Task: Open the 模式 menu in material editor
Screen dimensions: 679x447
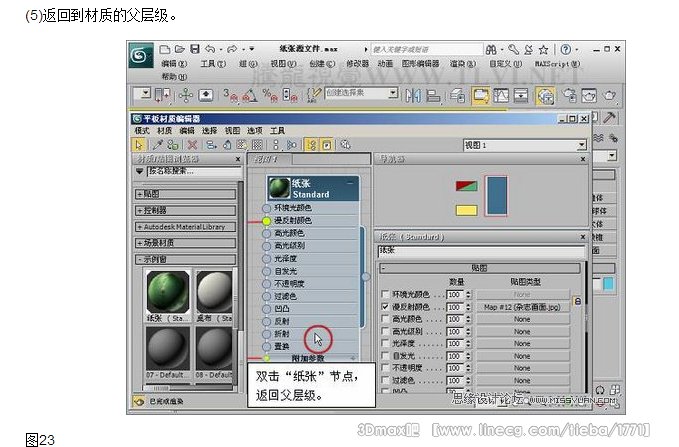Action: 142,130
